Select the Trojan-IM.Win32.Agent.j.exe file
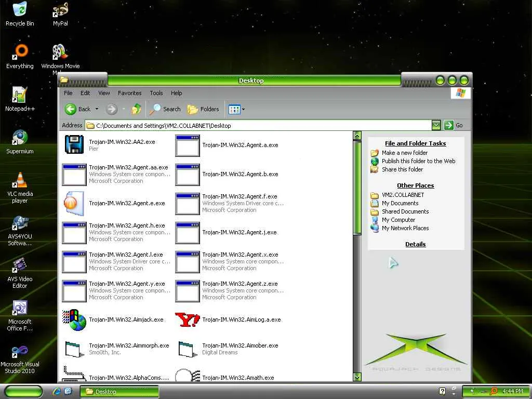The image size is (532, 399). point(226,232)
